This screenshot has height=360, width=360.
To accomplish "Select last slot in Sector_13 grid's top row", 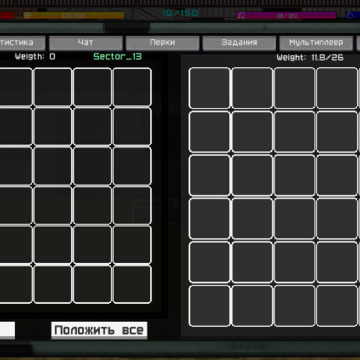I will pyautogui.click(x=132, y=87).
